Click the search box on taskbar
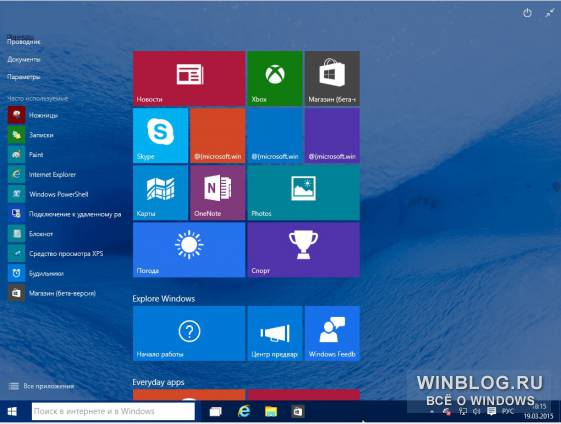Viewport: 561px width, 424px height. [x=113, y=411]
